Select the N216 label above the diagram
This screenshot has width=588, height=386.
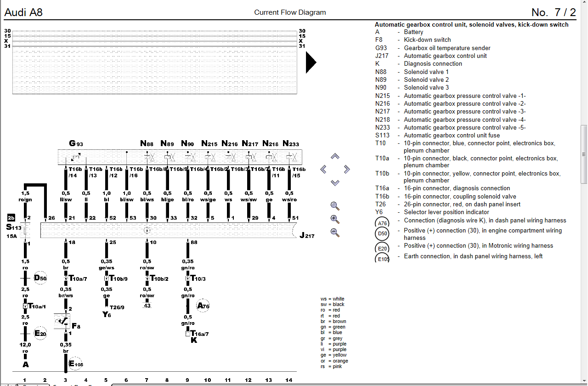(x=230, y=144)
